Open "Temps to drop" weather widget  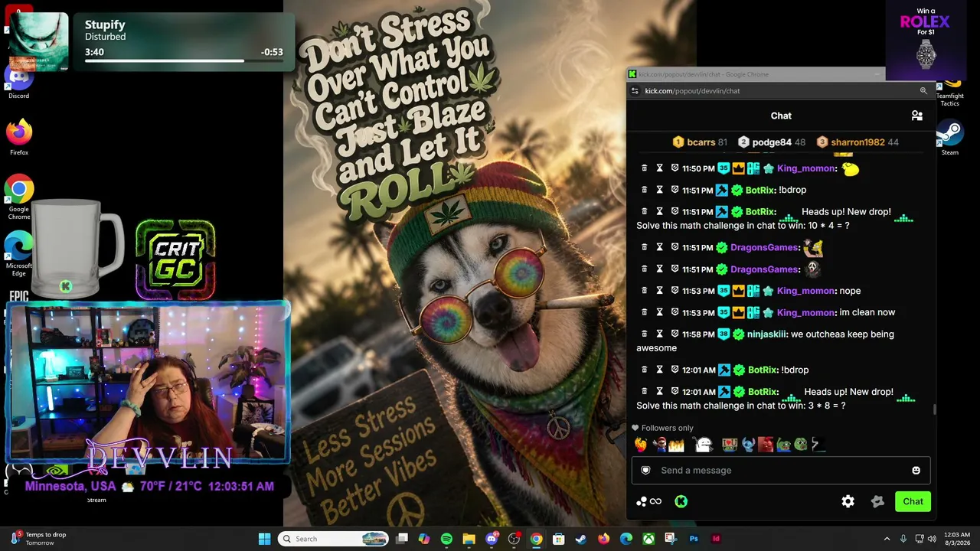(x=38, y=539)
